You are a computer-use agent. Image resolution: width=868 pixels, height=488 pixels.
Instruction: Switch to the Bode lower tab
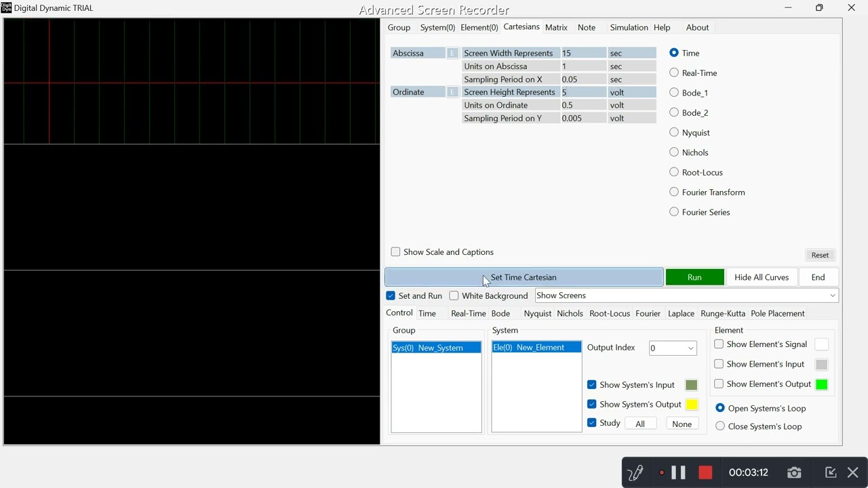click(500, 313)
